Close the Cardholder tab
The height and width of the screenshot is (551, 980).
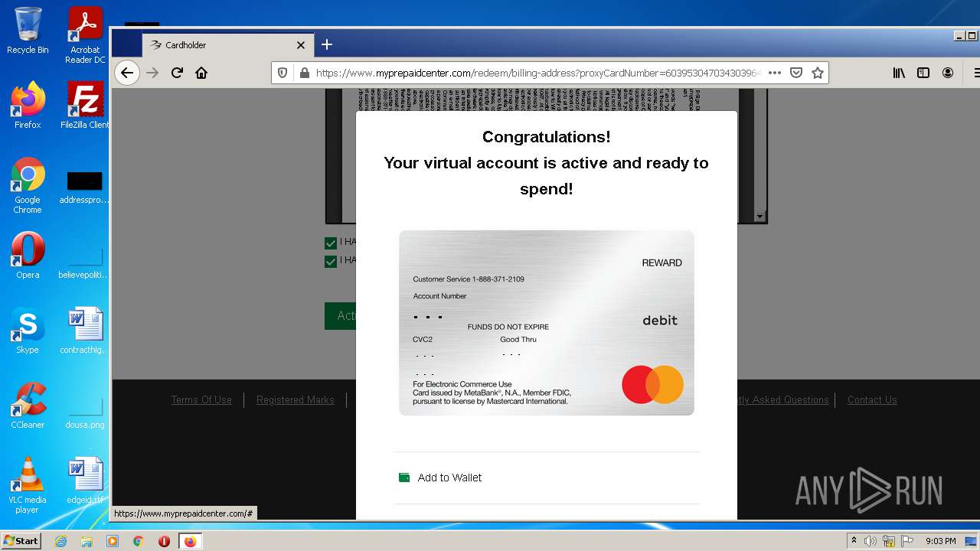301,45
